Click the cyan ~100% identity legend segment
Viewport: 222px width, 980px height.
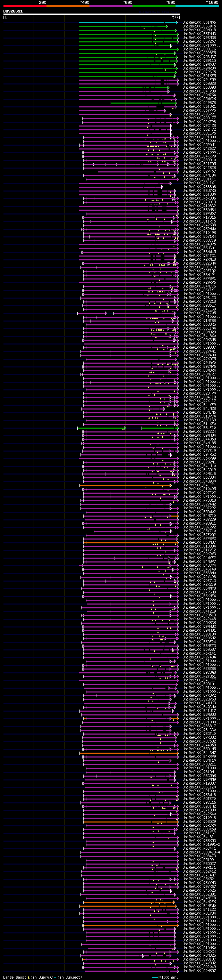[x=197, y=6]
